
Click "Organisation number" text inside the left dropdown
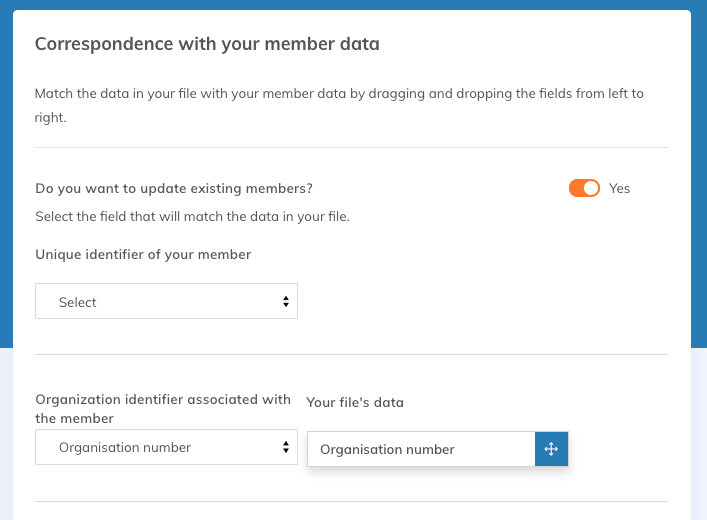(x=125, y=447)
